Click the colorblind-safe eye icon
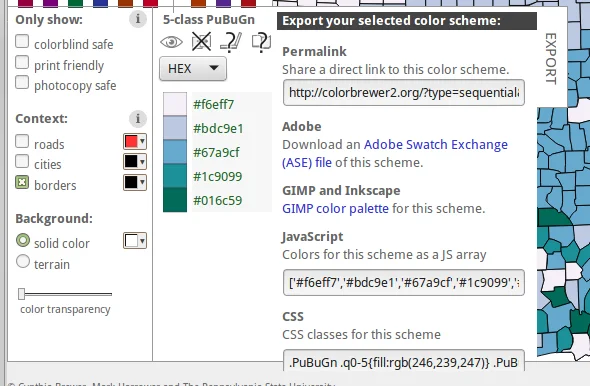 pyautogui.click(x=171, y=42)
